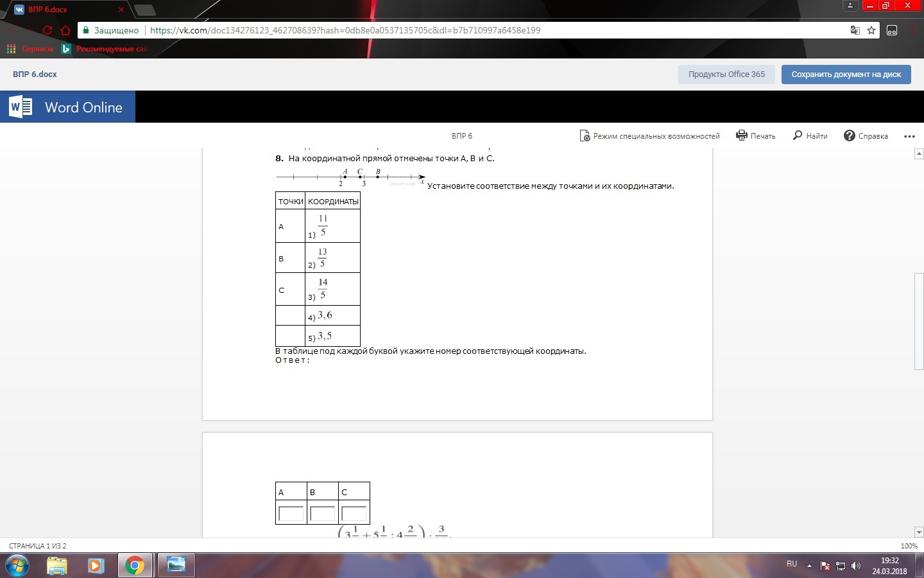
Task: Click the secure lock icon in address bar
Action: (86, 30)
